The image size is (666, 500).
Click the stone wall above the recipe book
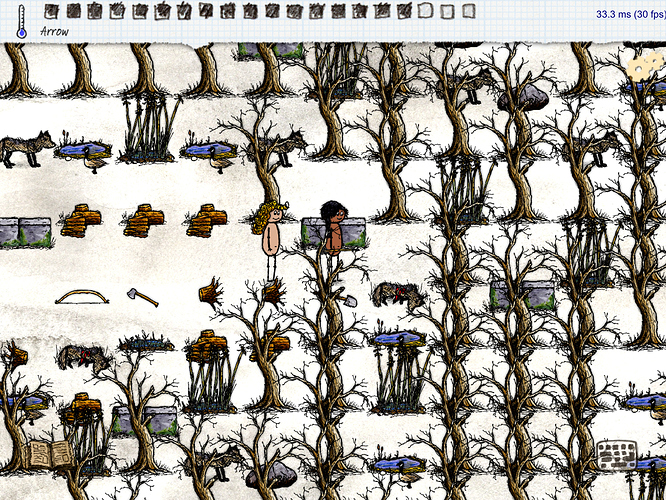pyautogui.click(x=144, y=421)
